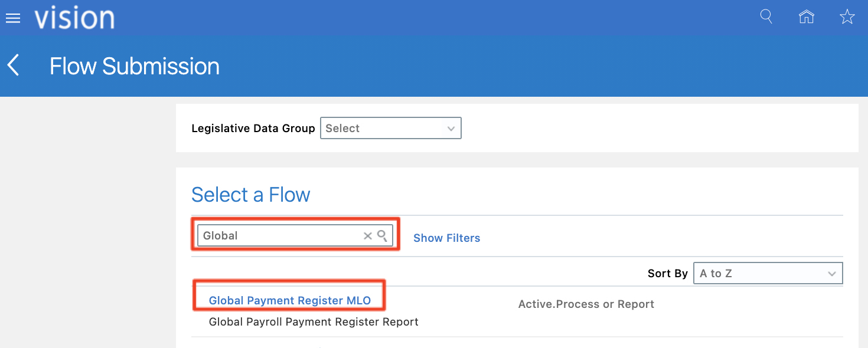This screenshot has width=868, height=348.
Task: Go back using the back arrow
Action: (x=14, y=65)
